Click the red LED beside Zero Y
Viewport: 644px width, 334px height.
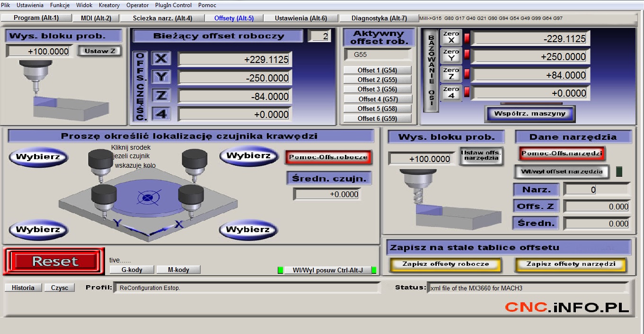466,56
